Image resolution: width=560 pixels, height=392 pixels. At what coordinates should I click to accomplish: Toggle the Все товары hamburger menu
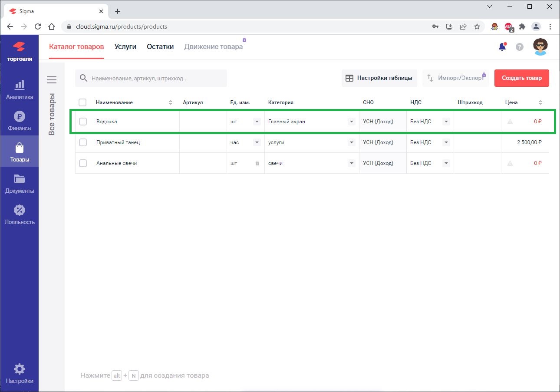point(52,80)
